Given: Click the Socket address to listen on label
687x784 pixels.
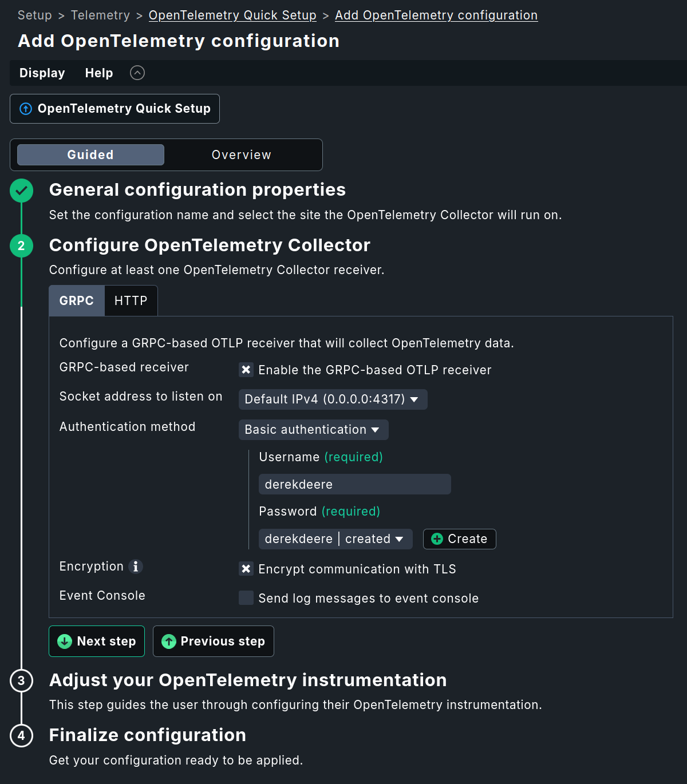Looking at the screenshot, I should click(x=141, y=397).
